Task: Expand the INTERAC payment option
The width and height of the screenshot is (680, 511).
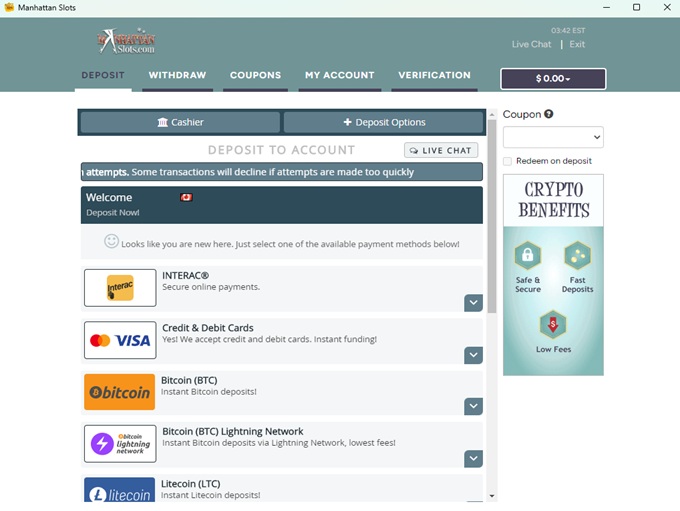Action: tap(473, 303)
